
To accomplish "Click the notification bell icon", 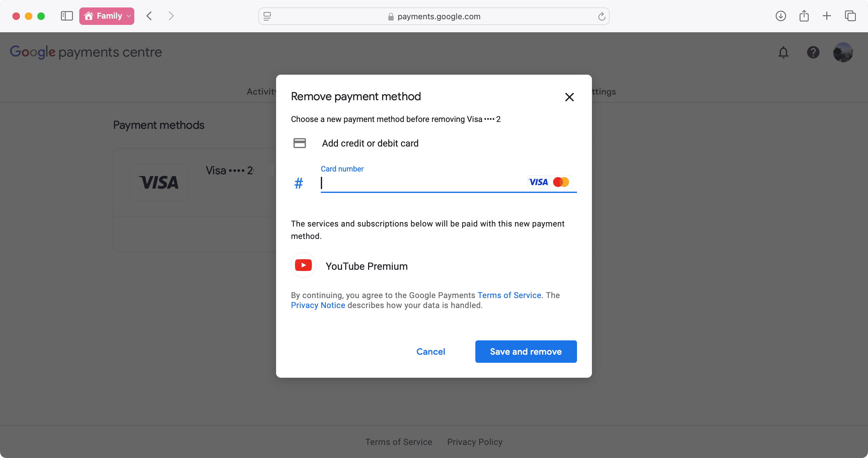I will 783,52.
